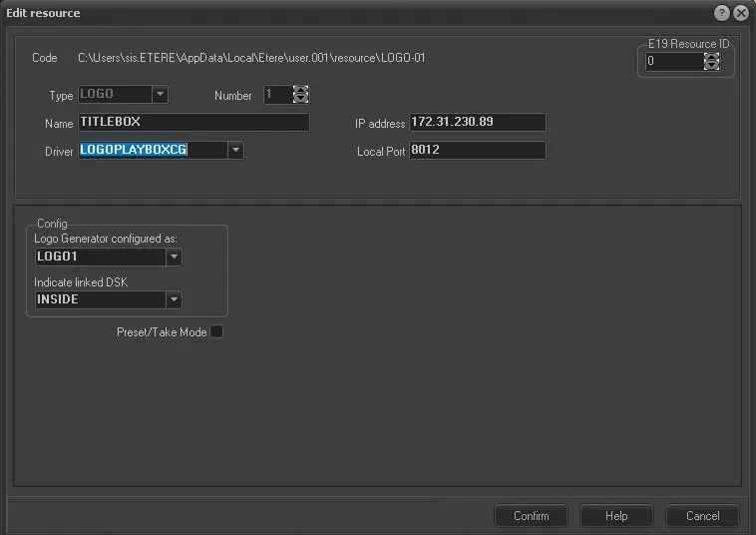The height and width of the screenshot is (535, 756).
Task: Increase the E19 Resource ID value
Action: [711, 57]
